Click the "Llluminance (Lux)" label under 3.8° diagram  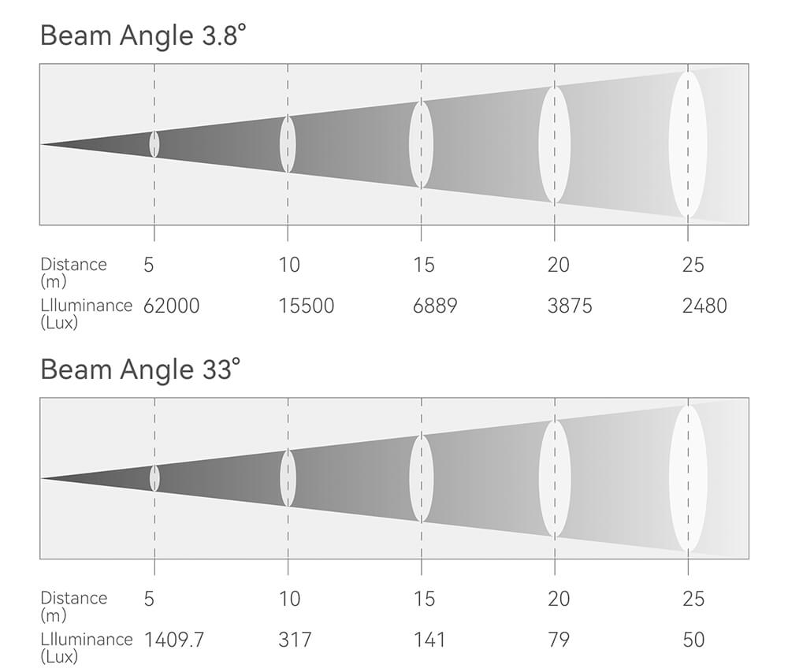click(x=86, y=313)
